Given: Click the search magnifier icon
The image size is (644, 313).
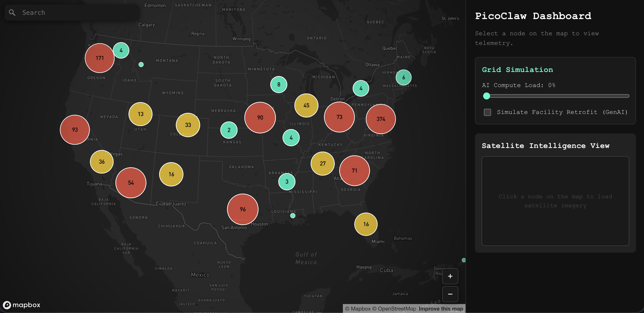Looking at the screenshot, I should (12, 13).
